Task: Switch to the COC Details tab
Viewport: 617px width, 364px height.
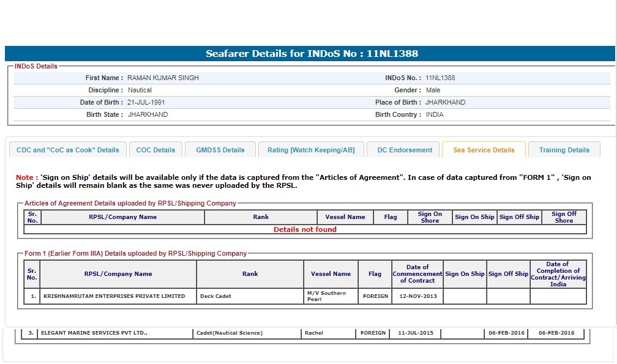Action: (x=155, y=150)
